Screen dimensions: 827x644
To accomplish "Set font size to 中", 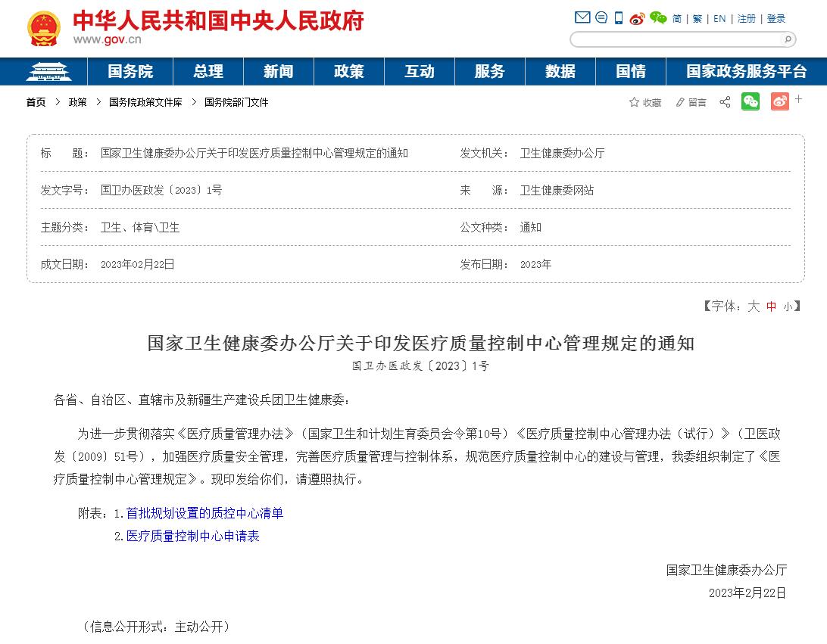I will 771,306.
